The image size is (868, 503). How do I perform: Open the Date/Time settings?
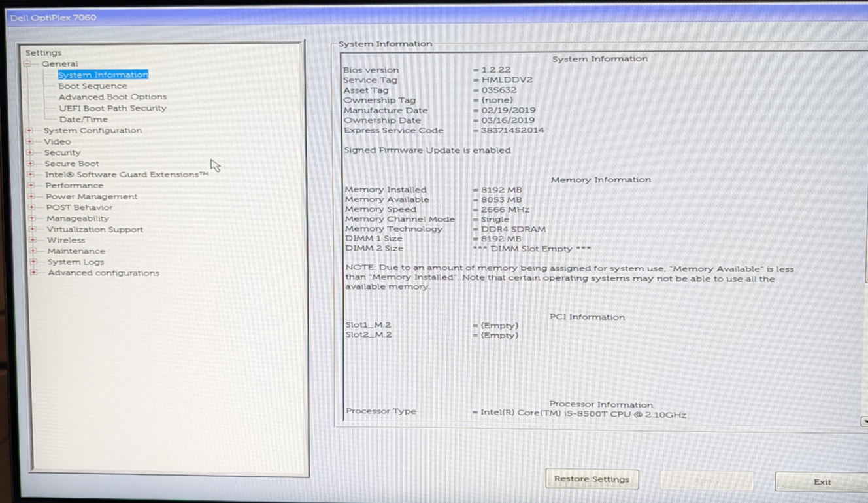click(x=84, y=120)
